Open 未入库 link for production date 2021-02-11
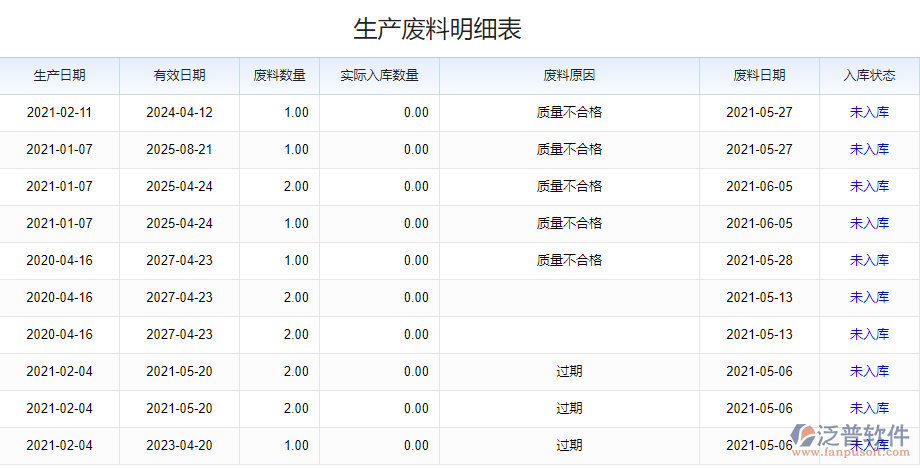 point(869,112)
